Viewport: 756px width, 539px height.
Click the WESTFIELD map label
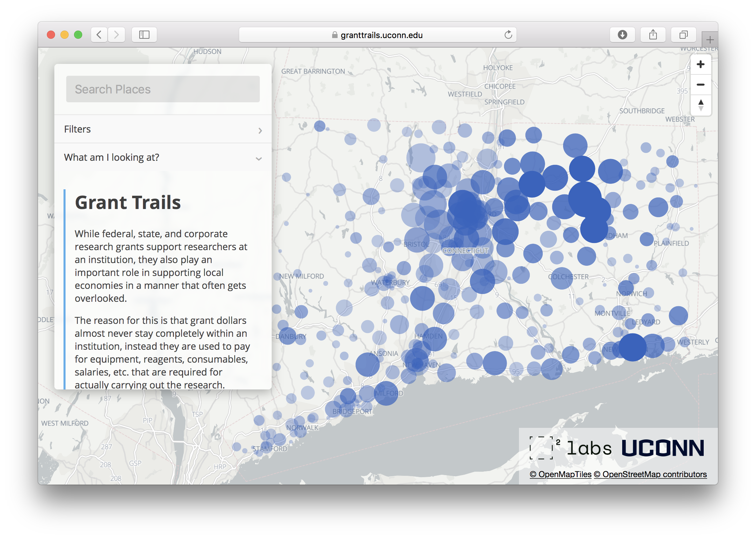[465, 94]
